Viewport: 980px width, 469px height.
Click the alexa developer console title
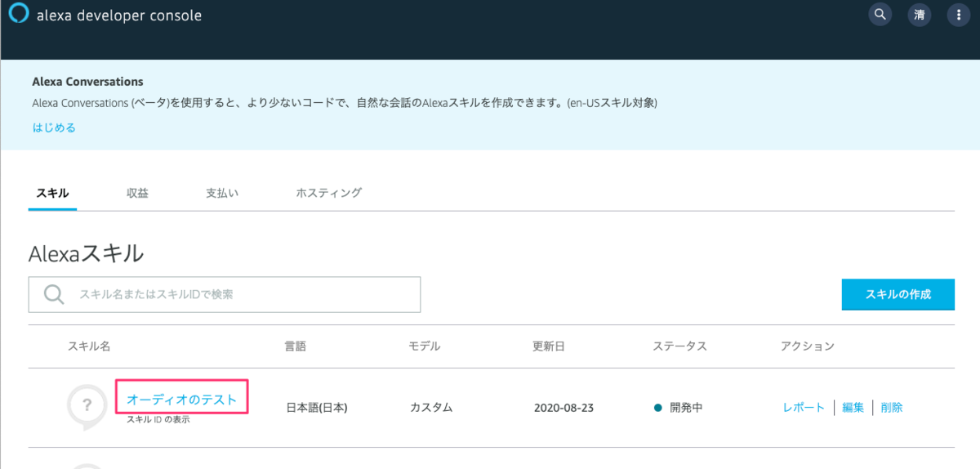coord(119,16)
